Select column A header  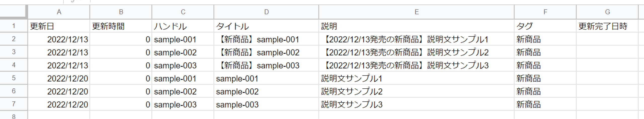pos(59,12)
